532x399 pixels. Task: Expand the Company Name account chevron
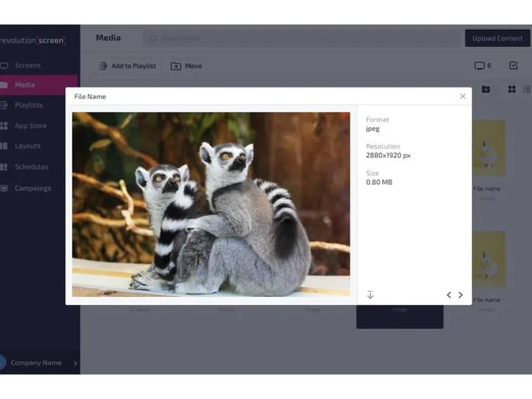click(x=75, y=363)
